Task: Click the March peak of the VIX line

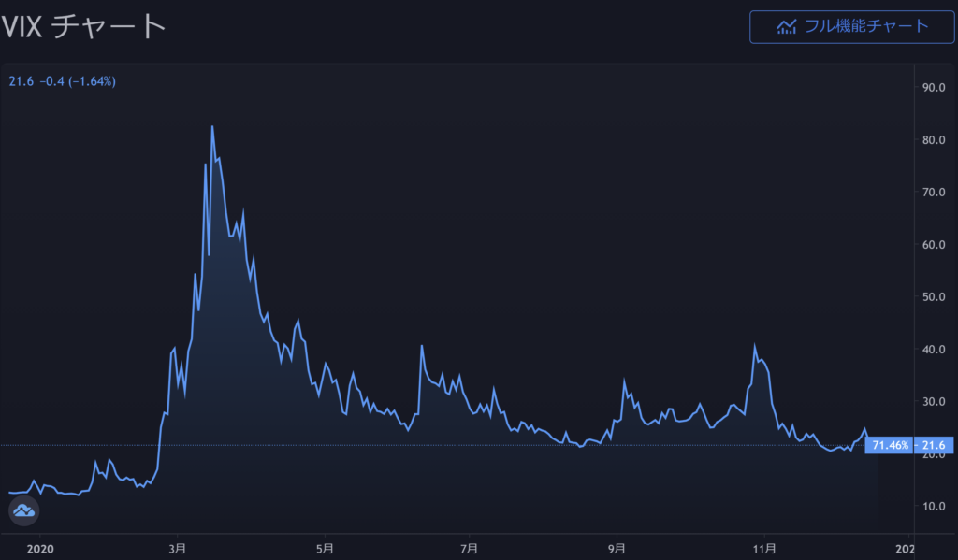Action: tap(211, 127)
